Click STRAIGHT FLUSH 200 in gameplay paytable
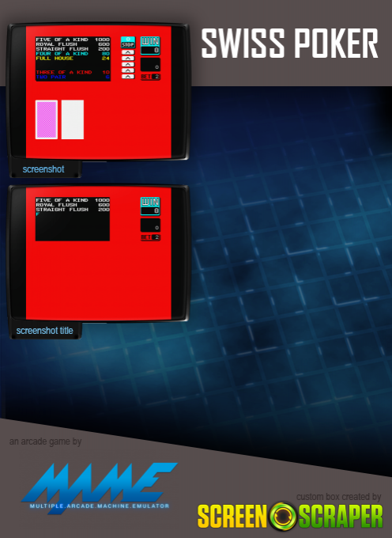This screenshot has height=538, width=392. (x=73, y=49)
